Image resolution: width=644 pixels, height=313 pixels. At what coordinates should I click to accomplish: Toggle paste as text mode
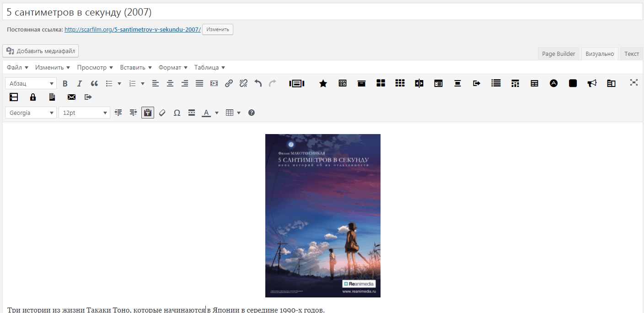tap(148, 113)
